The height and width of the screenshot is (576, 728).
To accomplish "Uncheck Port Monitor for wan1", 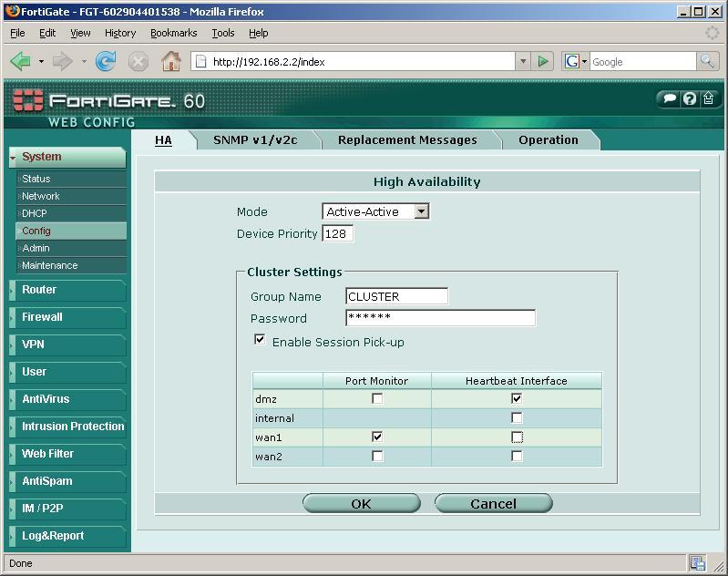I will (x=377, y=437).
